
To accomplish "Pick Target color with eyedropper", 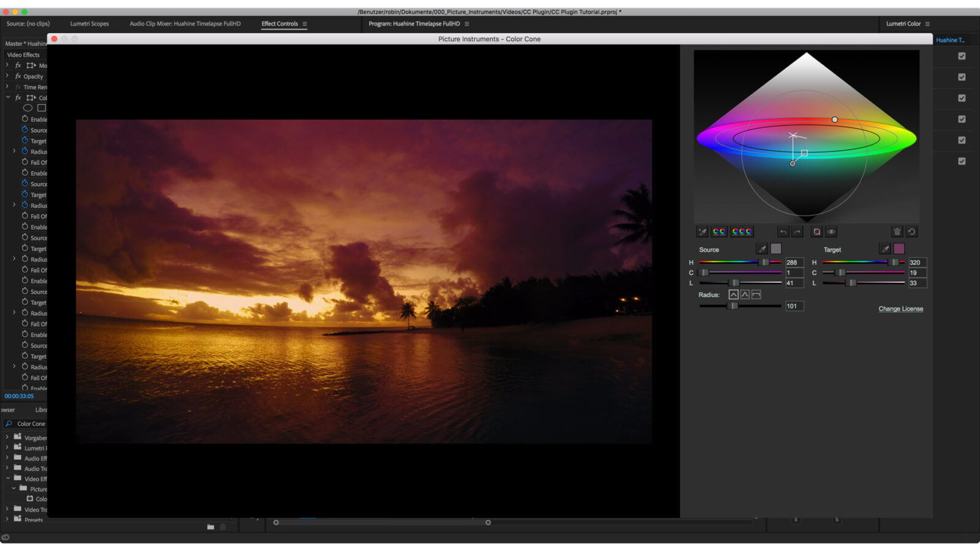I will coord(885,249).
